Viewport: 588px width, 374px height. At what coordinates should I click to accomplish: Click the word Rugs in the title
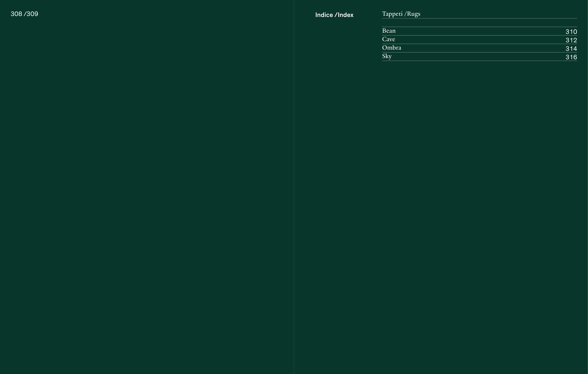coord(413,14)
